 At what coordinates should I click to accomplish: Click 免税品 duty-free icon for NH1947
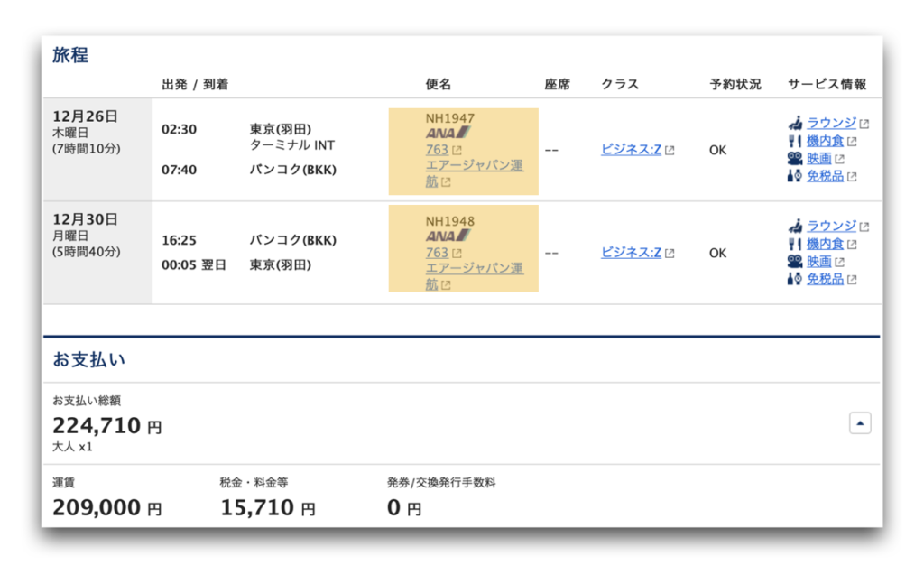[795, 176]
